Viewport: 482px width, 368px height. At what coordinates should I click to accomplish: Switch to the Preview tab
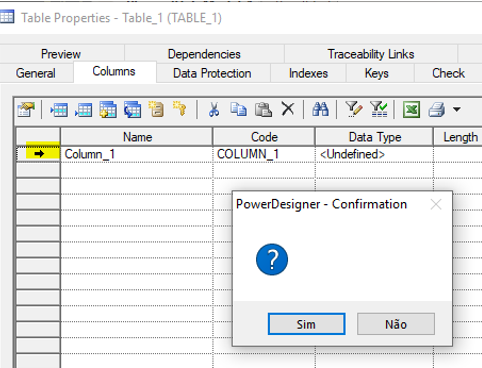61,54
